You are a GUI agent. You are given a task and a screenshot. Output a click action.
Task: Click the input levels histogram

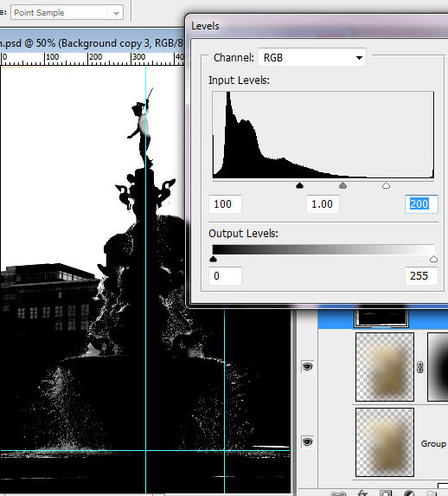(x=323, y=135)
